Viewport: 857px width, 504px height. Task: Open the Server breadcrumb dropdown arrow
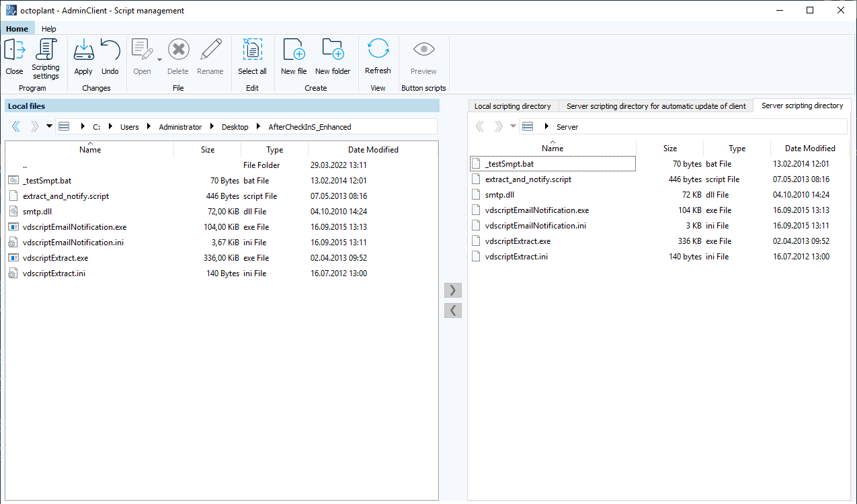tap(513, 126)
